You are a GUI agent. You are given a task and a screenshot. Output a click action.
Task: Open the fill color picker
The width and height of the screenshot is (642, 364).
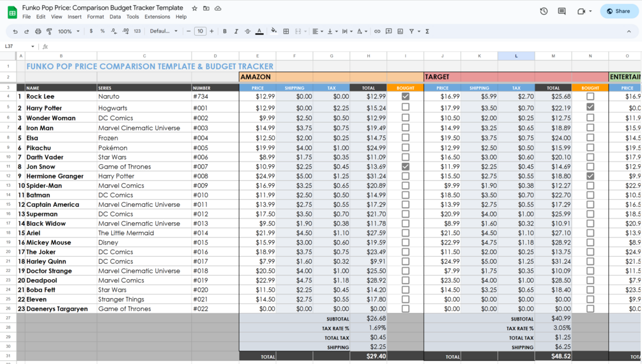point(274,31)
